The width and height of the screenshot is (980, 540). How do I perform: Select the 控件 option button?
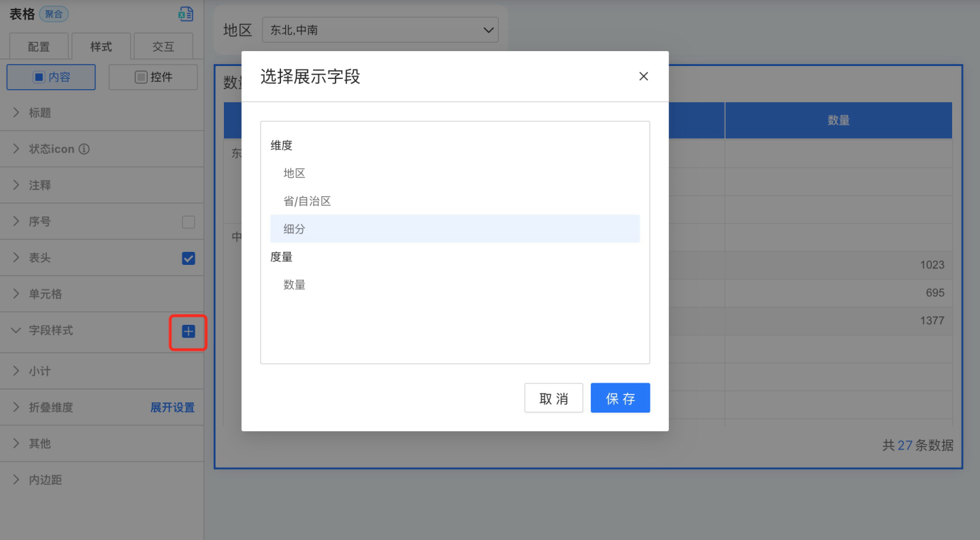pyautogui.click(x=153, y=77)
